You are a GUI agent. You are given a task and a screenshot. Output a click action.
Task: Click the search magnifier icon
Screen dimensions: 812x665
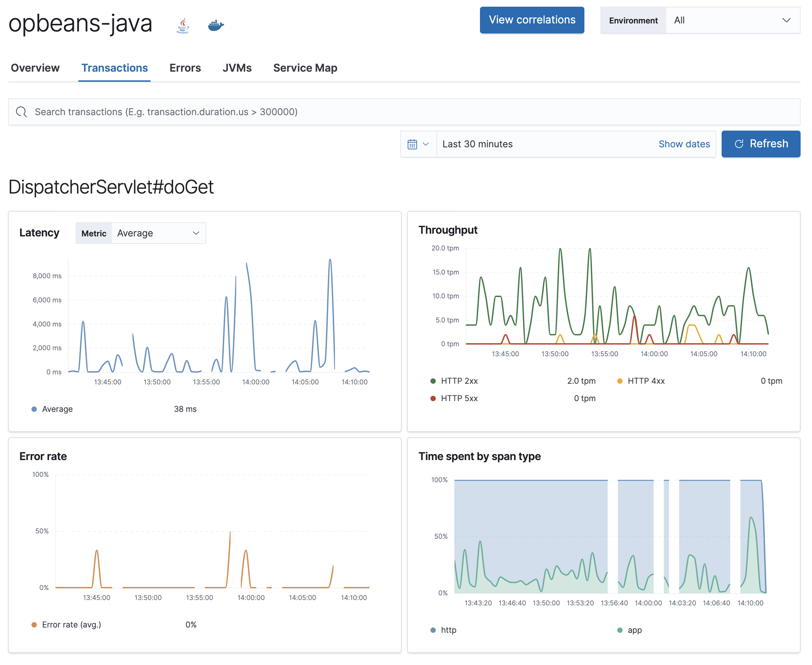[21, 111]
